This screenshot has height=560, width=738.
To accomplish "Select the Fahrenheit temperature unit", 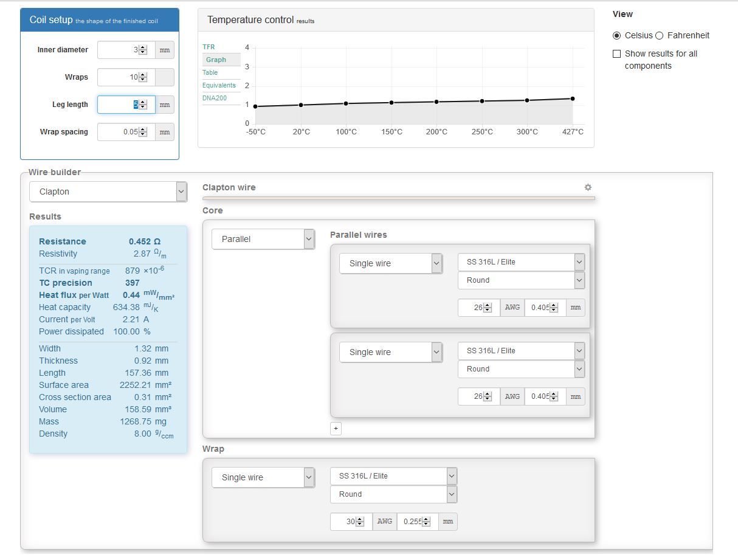I will 659,35.
